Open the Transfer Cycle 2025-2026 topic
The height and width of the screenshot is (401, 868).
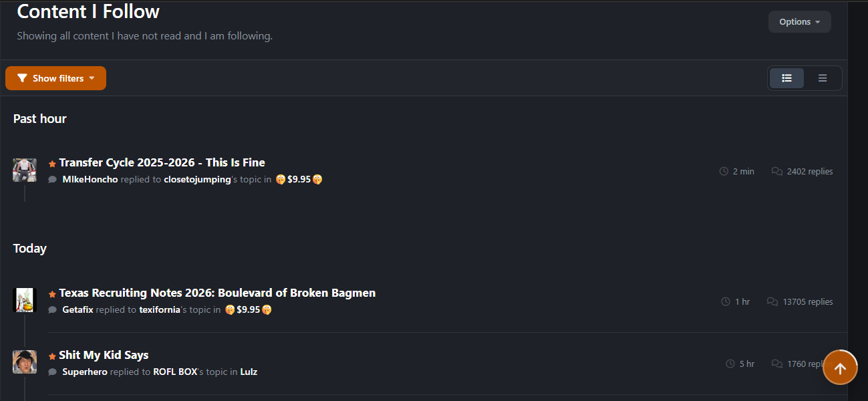(x=162, y=162)
